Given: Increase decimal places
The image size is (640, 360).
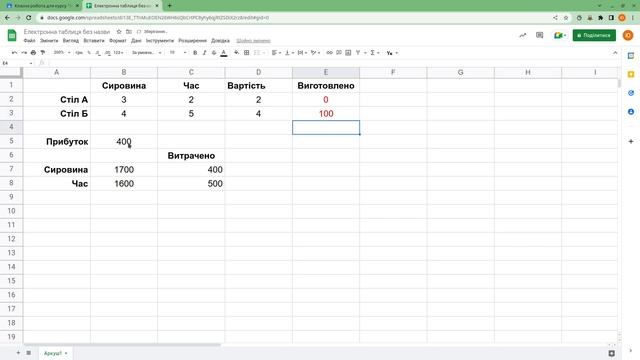Looking at the screenshot, I should [107, 53].
